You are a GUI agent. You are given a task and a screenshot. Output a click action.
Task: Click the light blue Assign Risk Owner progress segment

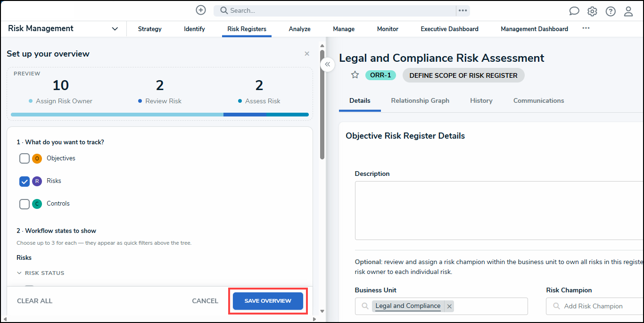pyautogui.click(x=117, y=115)
